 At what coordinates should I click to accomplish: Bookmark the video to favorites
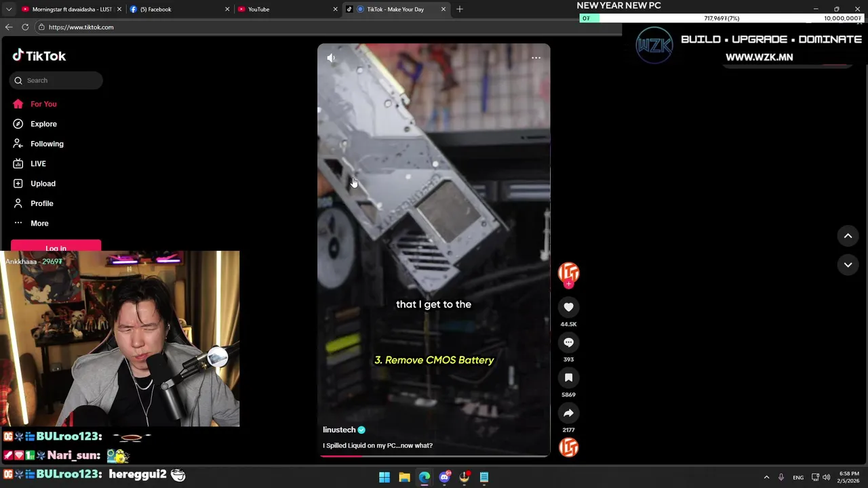568,378
